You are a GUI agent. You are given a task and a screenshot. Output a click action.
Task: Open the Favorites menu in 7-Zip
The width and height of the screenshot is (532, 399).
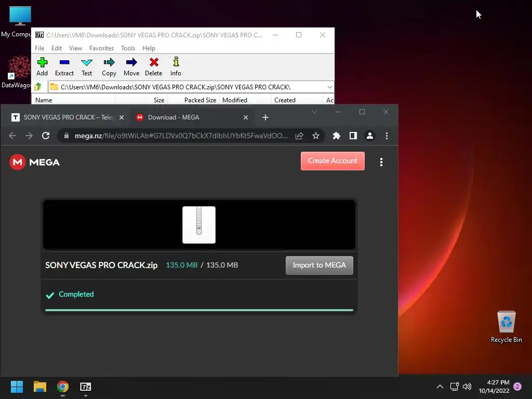101,48
